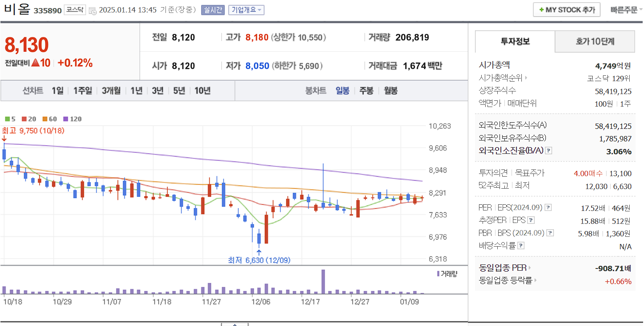644x326 pixels.
Task: Expand the 동일업종 PER details arrow
Action: (530, 268)
